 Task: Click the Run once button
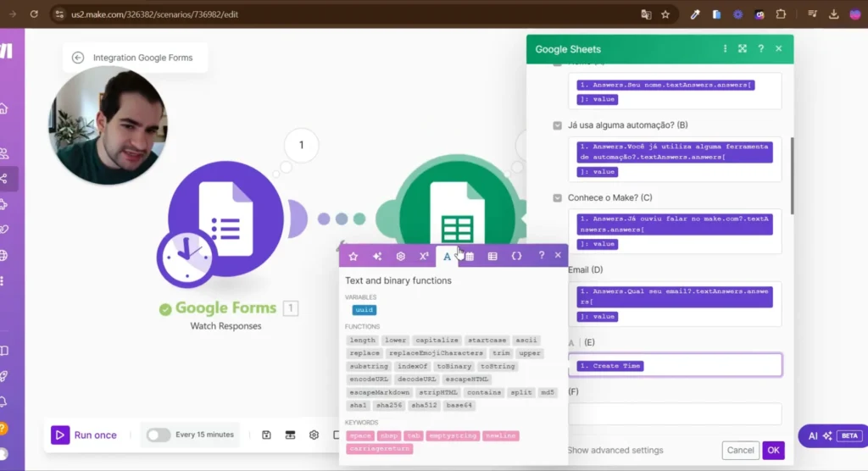coord(84,435)
